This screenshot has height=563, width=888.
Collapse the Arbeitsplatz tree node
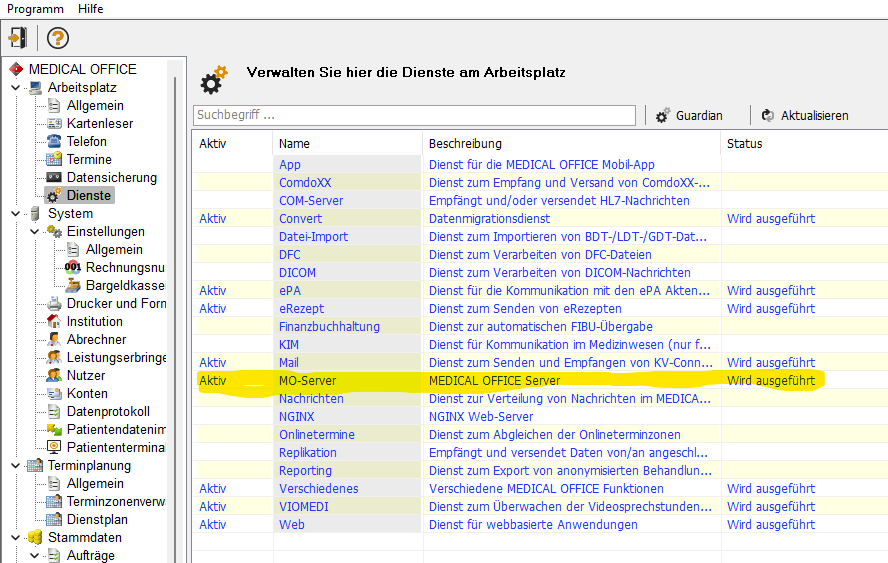16,88
